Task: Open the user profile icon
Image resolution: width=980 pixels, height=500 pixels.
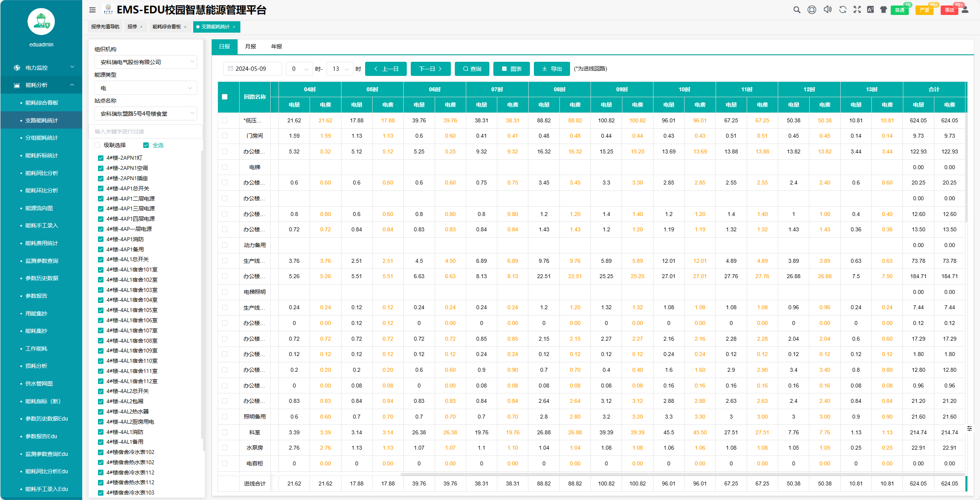Action: 965,10
